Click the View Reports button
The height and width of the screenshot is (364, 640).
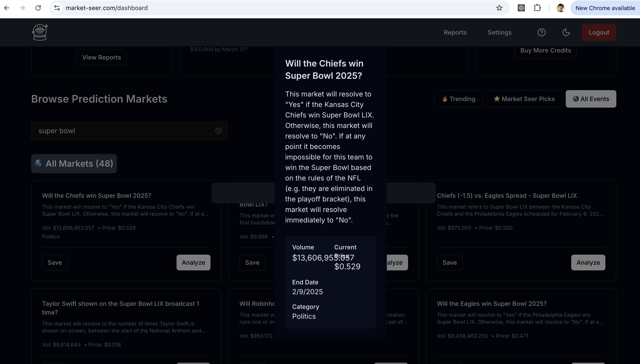click(101, 57)
